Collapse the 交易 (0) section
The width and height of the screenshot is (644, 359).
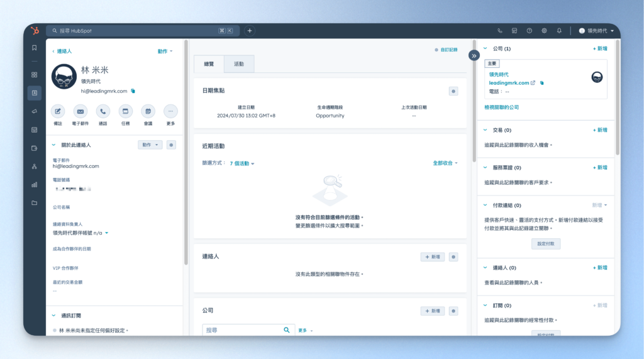click(486, 130)
